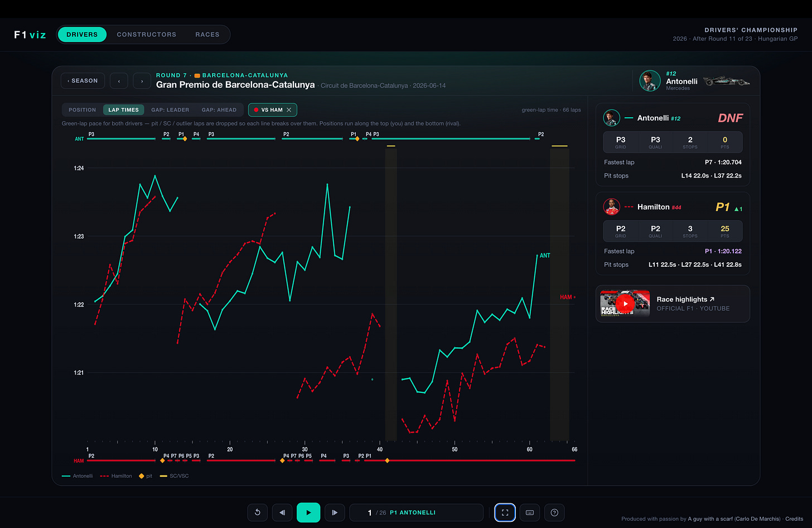
Task: Toggle fullscreen mode
Action: tap(505, 512)
